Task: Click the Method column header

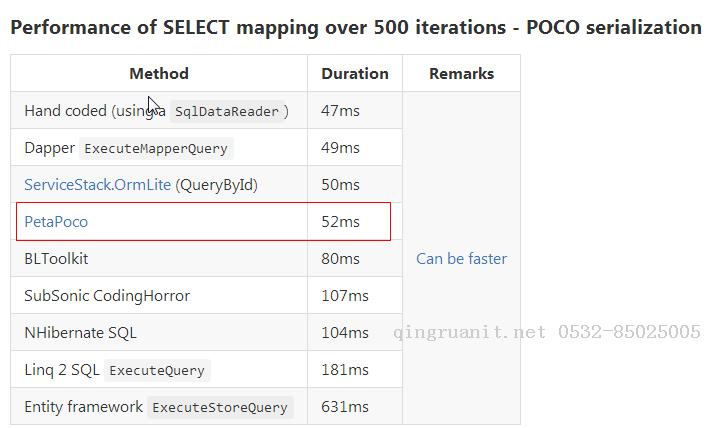Action: (x=159, y=74)
